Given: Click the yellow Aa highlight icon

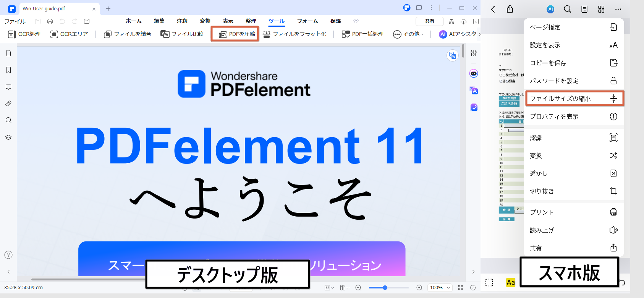Looking at the screenshot, I should (511, 282).
